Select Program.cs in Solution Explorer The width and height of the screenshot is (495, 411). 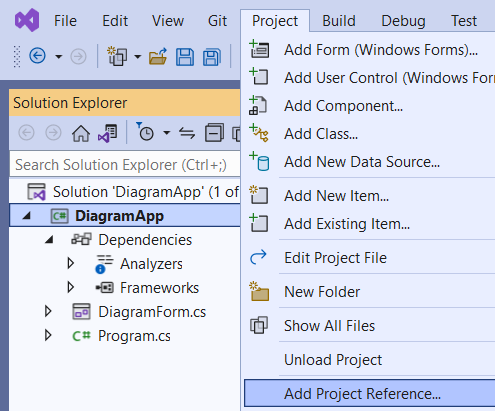134,336
